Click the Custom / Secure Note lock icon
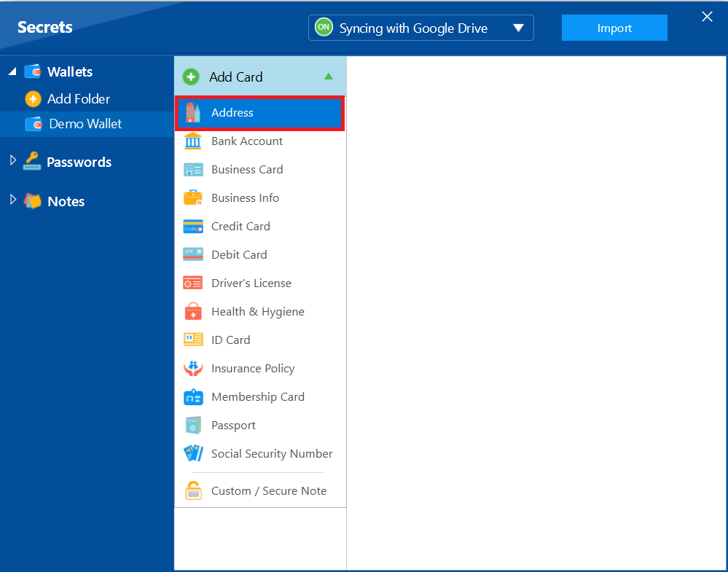The height and width of the screenshot is (572, 728). click(193, 490)
